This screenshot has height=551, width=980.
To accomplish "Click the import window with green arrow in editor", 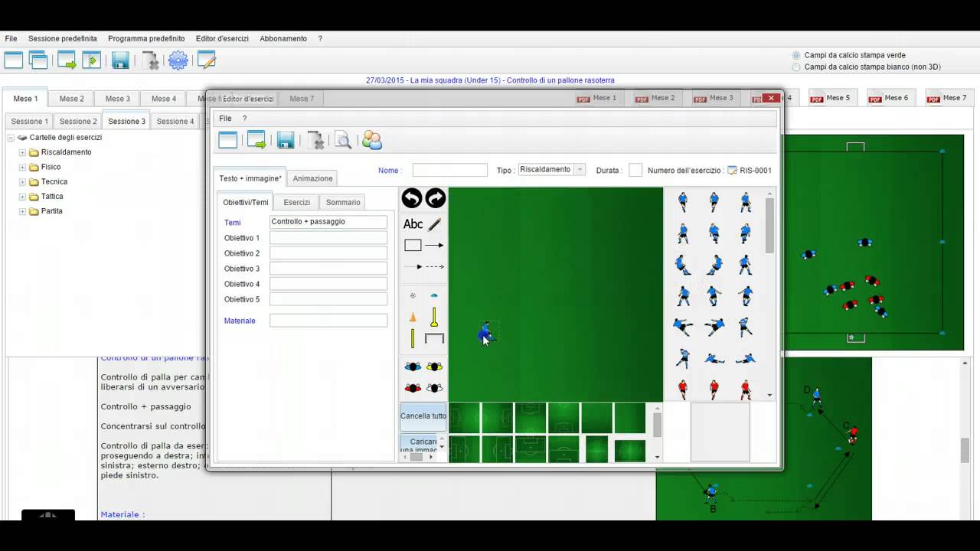I will pos(256,140).
